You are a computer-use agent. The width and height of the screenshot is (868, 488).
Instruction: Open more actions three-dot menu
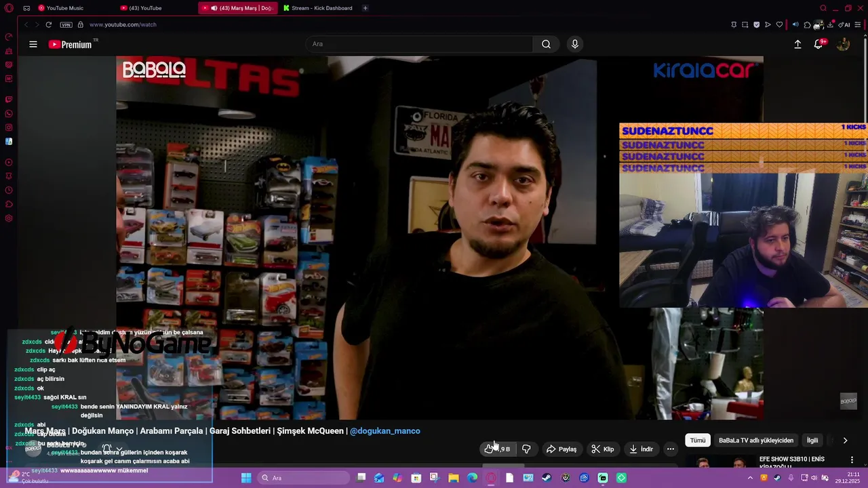point(671,449)
